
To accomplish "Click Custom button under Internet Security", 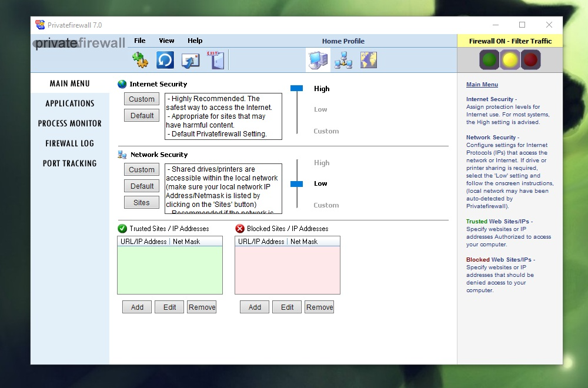I will click(x=142, y=99).
